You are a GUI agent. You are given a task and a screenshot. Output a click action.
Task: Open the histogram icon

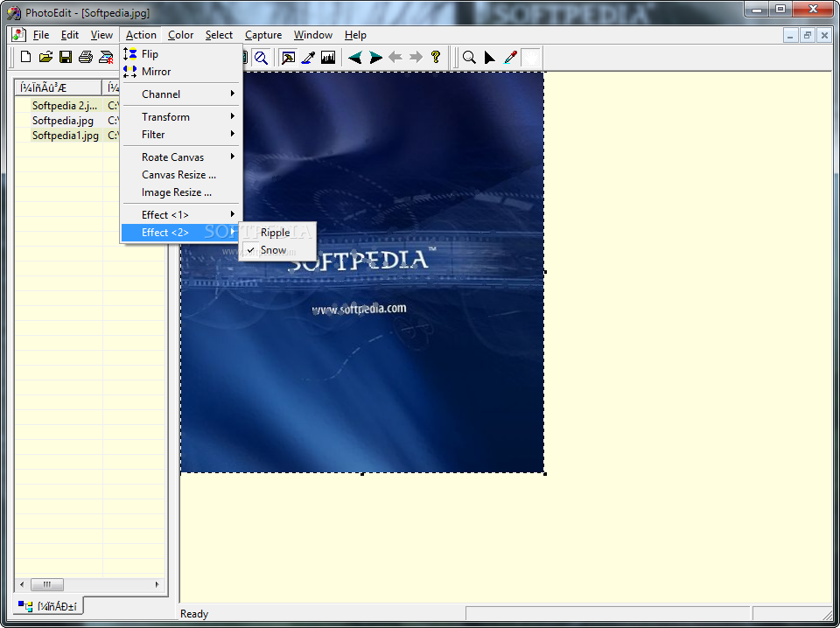click(328, 57)
